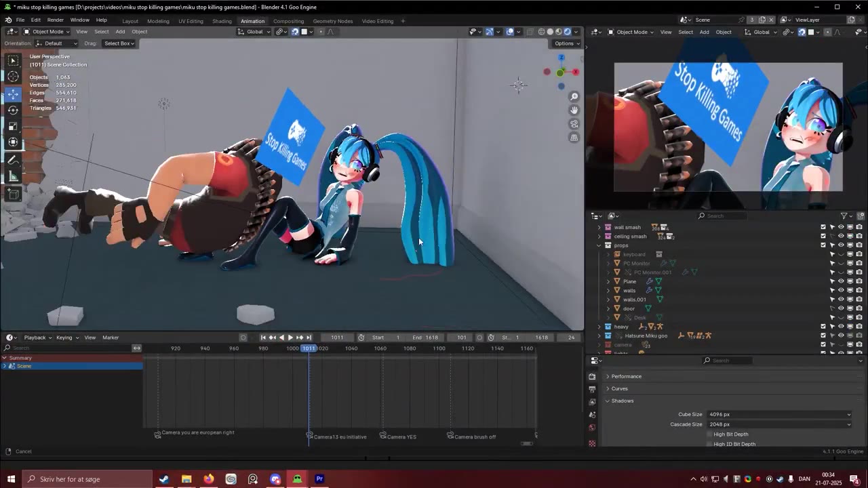Toggle camera view icon in viewport

point(574,124)
